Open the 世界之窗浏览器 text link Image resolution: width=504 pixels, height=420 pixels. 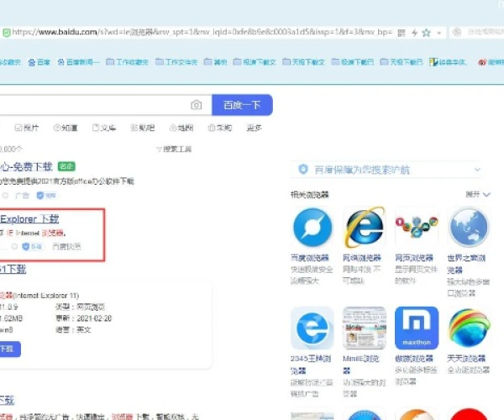point(466,264)
